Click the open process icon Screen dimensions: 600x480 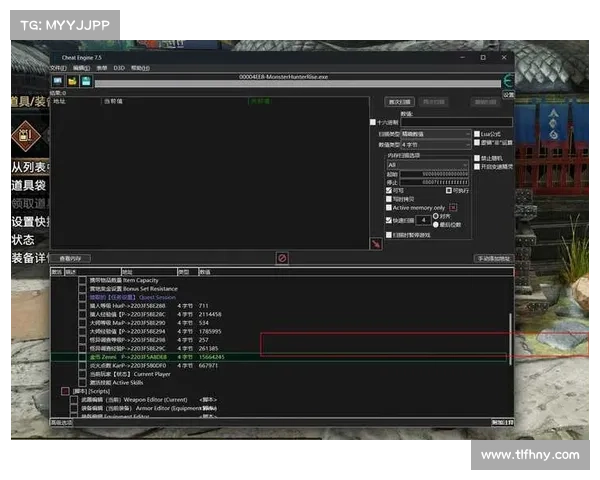58,80
